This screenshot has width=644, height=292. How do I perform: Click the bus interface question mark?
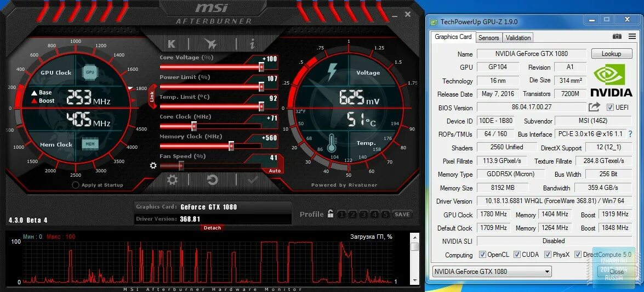(x=630, y=134)
